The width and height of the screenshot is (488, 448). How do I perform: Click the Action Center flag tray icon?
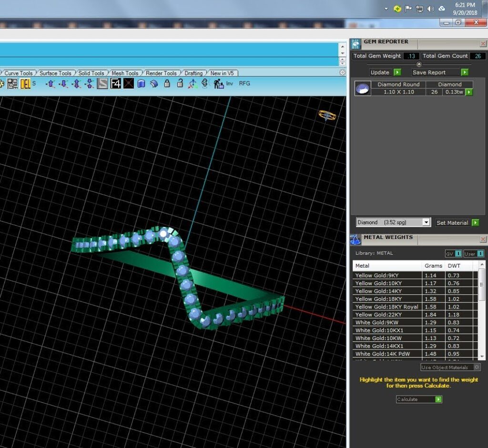[x=408, y=9]
